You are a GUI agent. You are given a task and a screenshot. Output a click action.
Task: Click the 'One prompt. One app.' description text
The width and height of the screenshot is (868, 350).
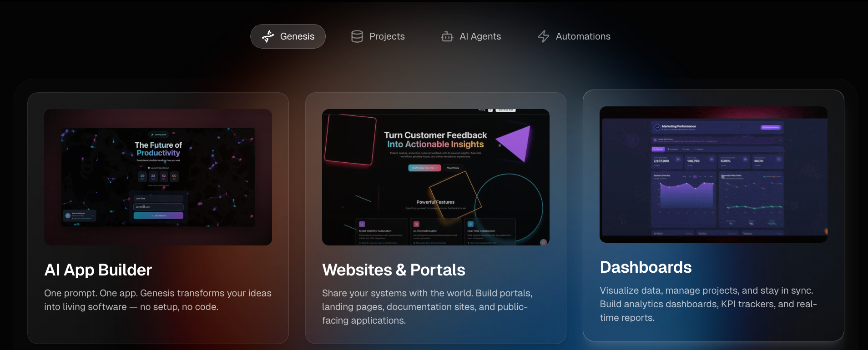coord(158,300)
